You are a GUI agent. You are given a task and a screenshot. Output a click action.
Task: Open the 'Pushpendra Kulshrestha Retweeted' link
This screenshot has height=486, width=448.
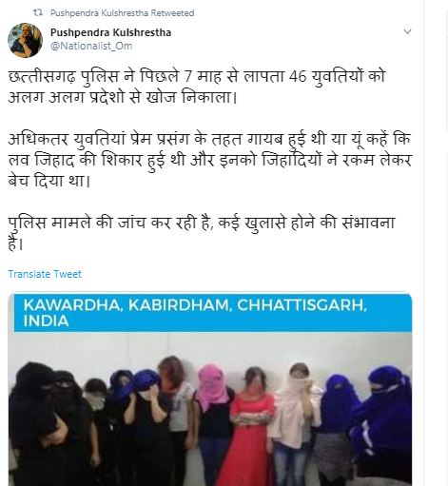(x=123, y=13)
